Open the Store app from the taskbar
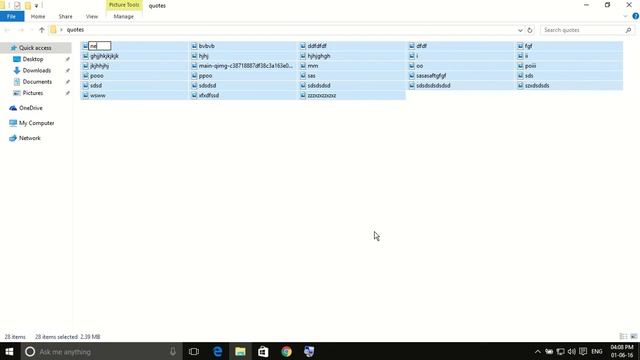640x360 pixels. (263, 351)
